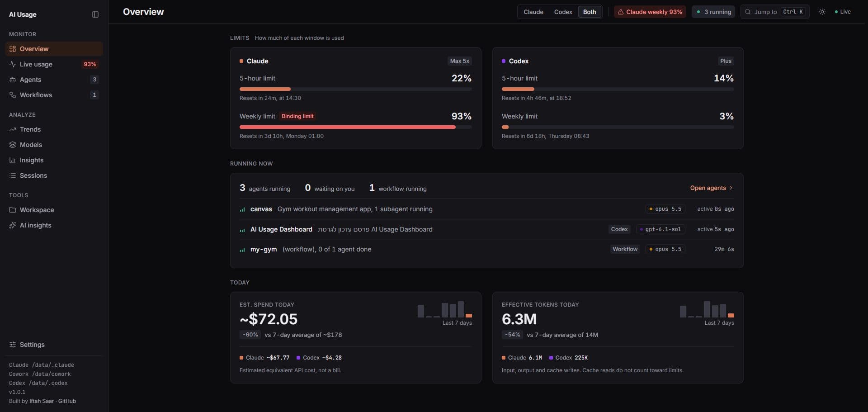Open the Iftah Saar author link
Viewport: 868px width, 412px height.
[42, 401]
